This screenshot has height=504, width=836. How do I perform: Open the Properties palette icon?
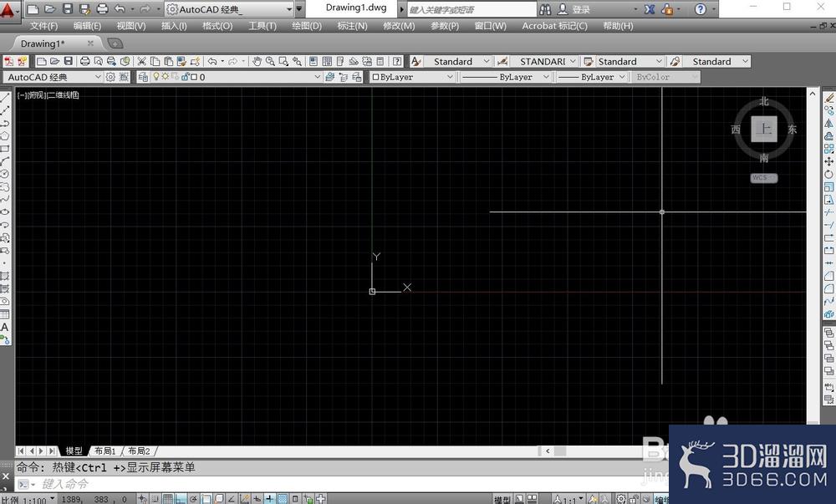313,61
